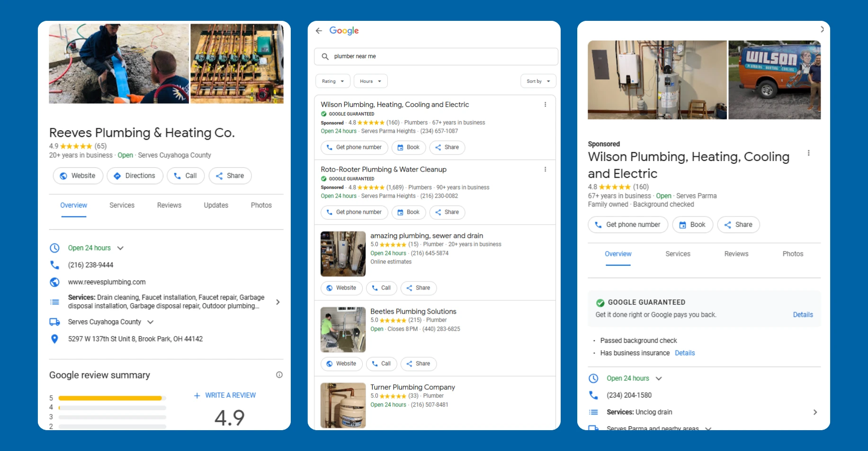Screen dimensions: 868x451
Task: Click the map pin icon beside Brook Park address
Action: coord(55,339)
